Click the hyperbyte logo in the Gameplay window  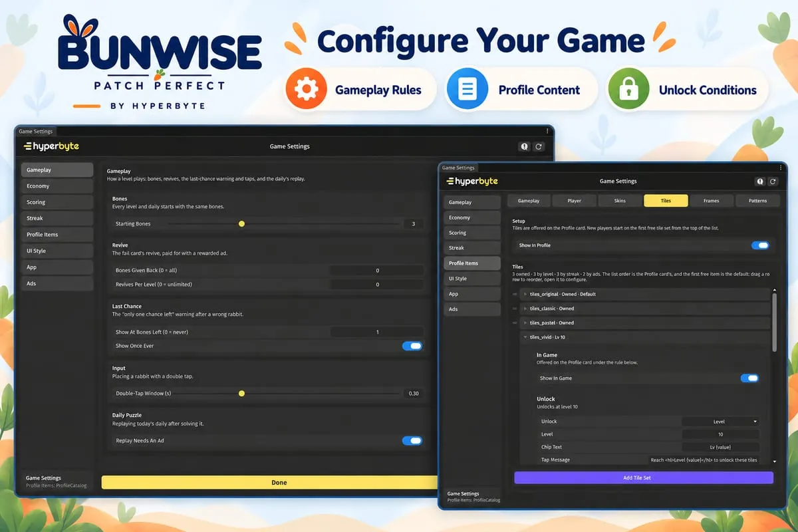(x=51, y=146)
